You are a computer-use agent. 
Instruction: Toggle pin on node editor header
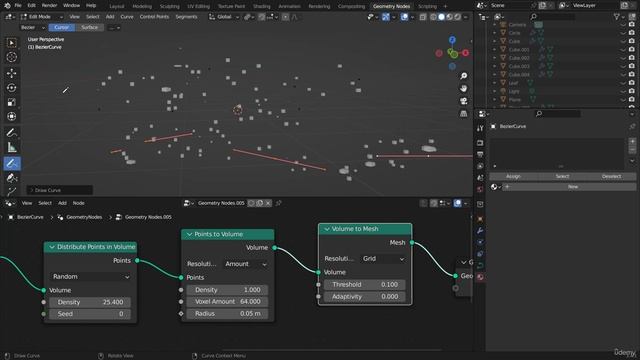tap(279, 203)
